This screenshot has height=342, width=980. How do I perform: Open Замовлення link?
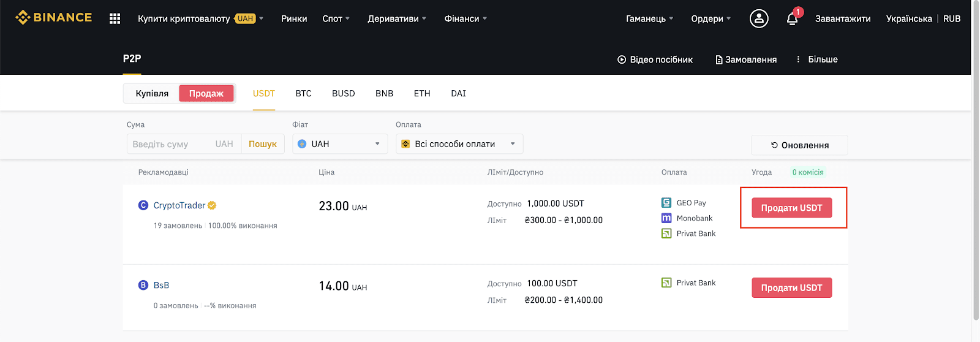pos(751,59)
